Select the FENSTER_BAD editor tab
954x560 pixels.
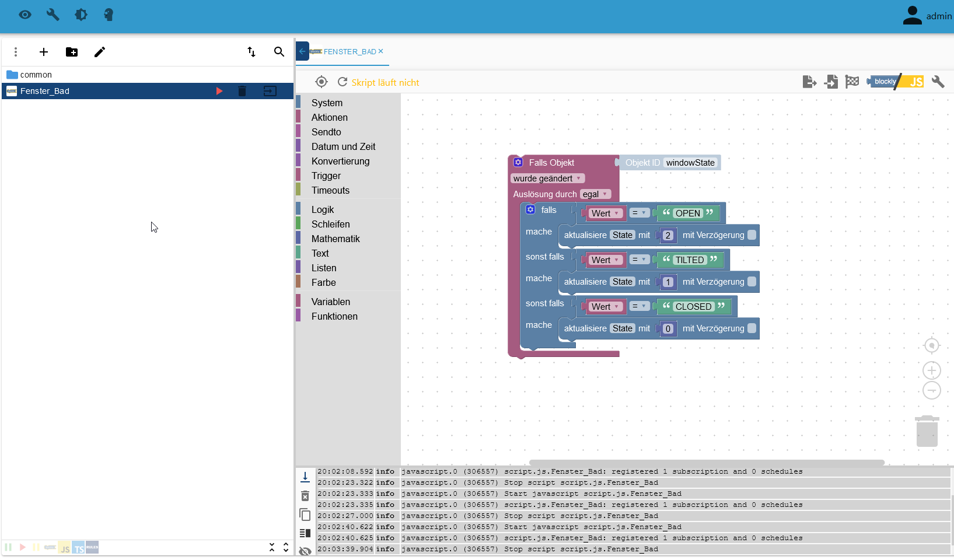[350, 51]
